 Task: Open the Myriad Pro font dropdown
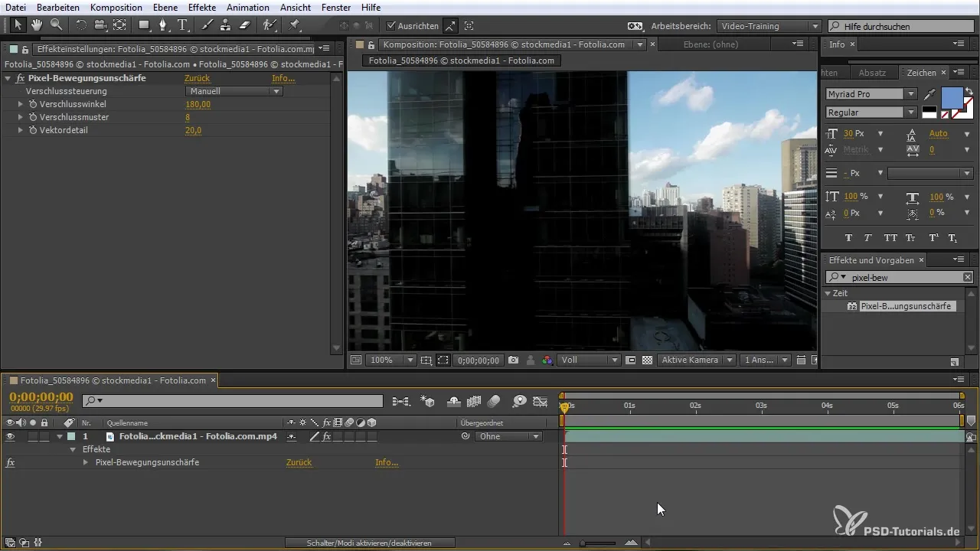click(x=871, y=94)
